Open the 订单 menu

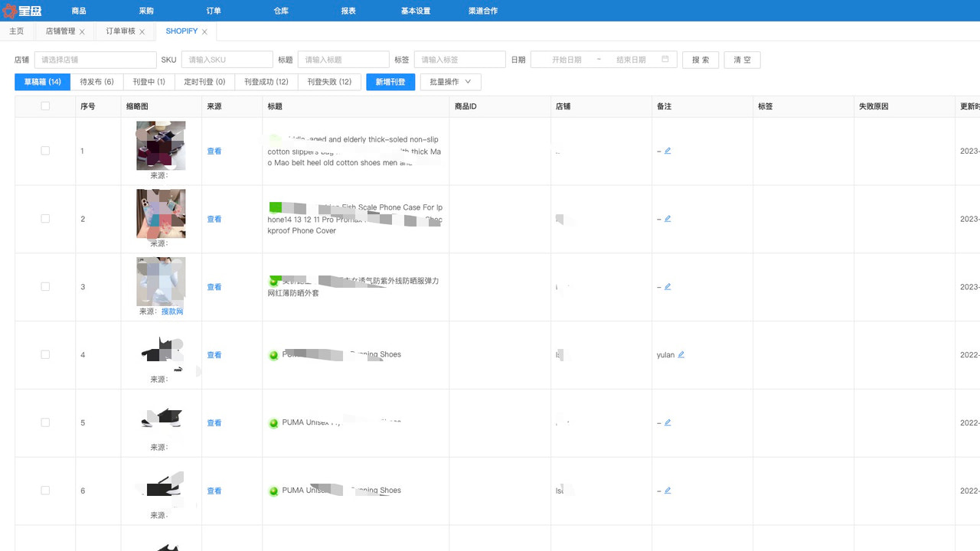(x=214, y=11)
